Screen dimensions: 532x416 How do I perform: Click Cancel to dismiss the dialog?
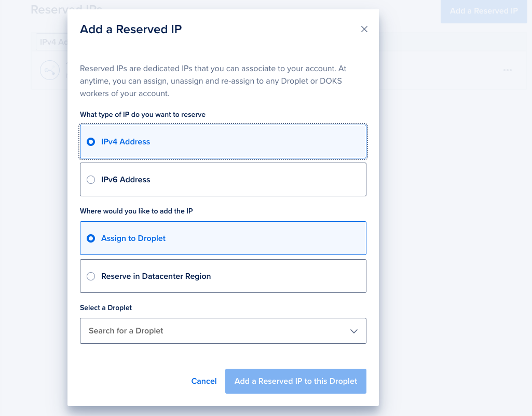click(x=203, y=381)
